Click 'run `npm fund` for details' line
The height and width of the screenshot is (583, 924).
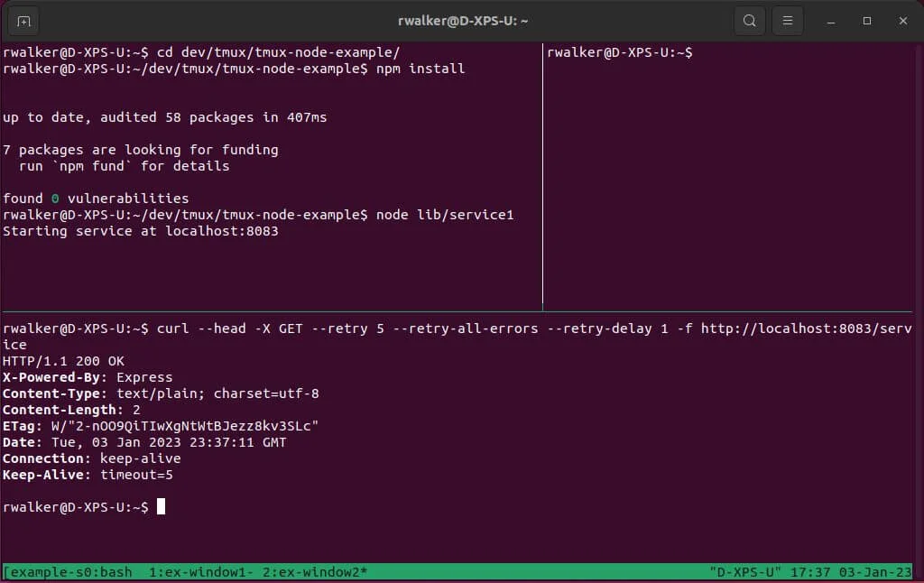pyautogui.click(x=124, y=166)
